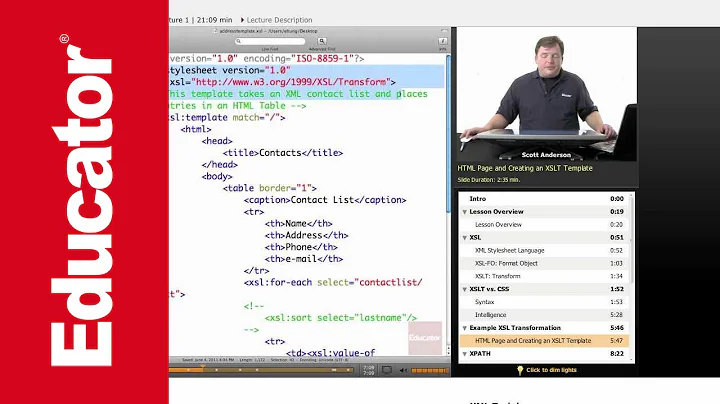
Task: Click the 7:09 time display in player
Action: [368, 370]
